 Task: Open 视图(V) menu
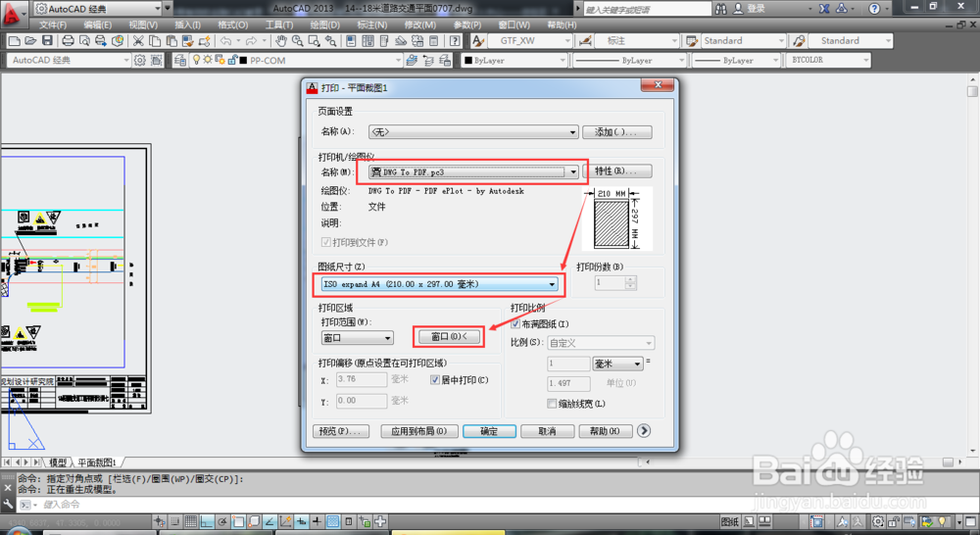tap(143, 25)
